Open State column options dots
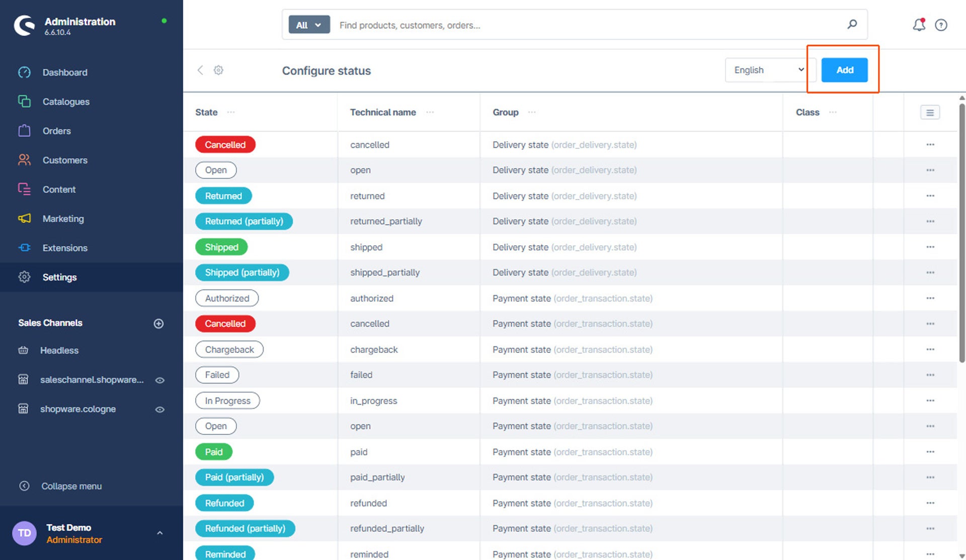This screenshot has height=560, width=966. tap(231, 112)
